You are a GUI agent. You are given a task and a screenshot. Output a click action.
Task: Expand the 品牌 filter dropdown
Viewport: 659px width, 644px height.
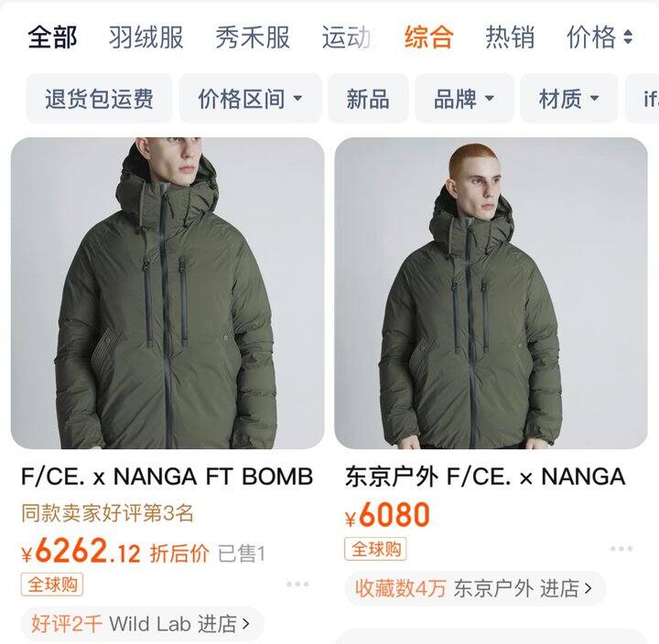[464, 99]
